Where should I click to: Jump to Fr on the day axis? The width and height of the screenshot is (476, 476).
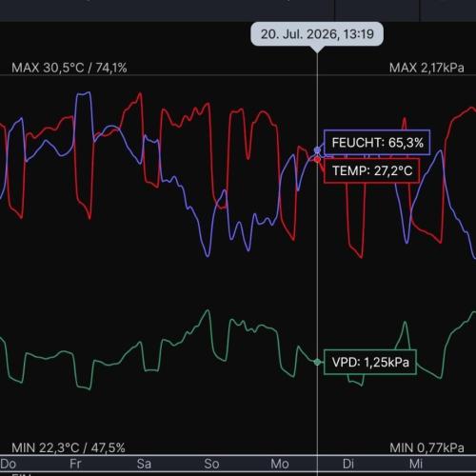click(x=75, y=464)
